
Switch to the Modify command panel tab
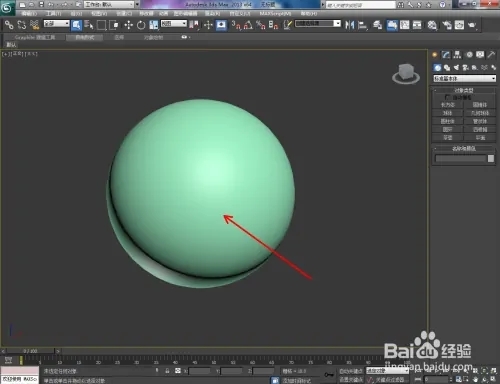(x=446, y=55)
